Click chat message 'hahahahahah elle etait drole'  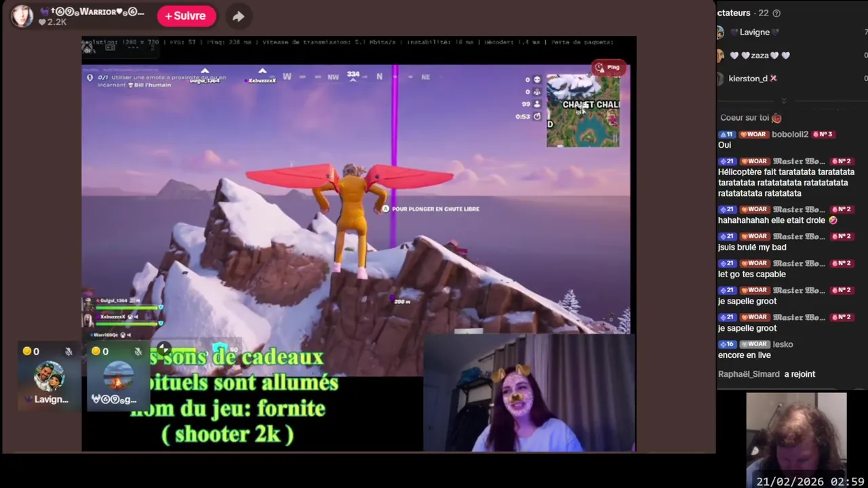point(778,220)
